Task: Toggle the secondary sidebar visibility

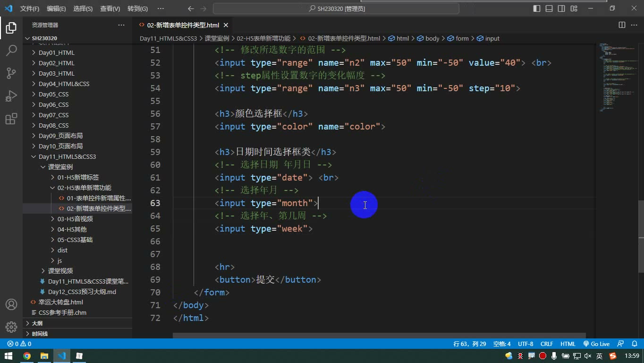Action: point(561,9)
